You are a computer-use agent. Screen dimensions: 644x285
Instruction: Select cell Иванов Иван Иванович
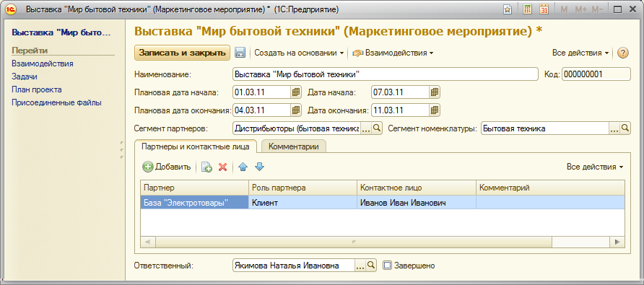(417, 203)
